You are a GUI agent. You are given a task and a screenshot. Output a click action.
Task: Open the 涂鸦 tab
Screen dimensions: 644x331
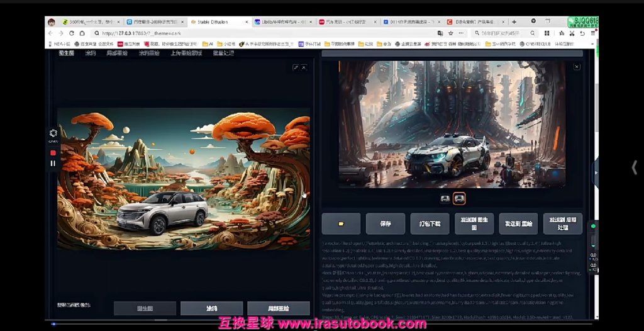tap(91, 53)
